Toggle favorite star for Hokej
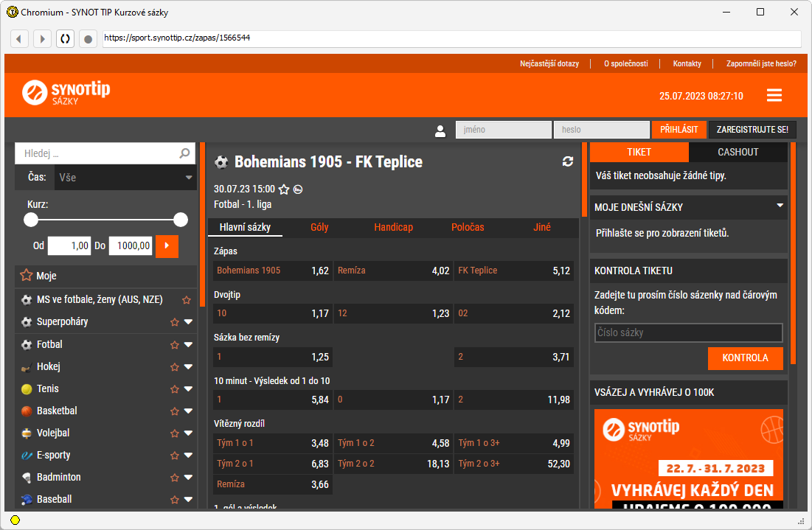This screenshot has width=812, height=530. [175, 367]
